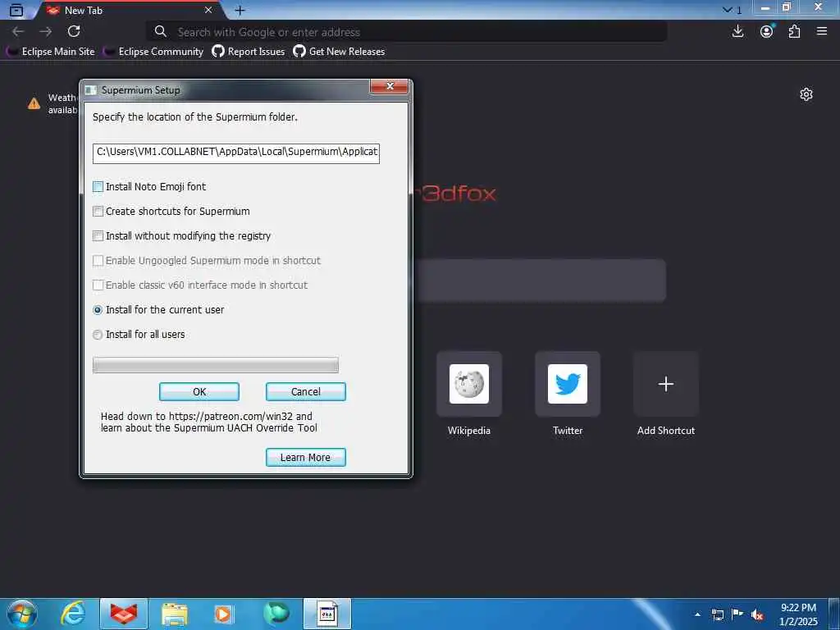Open Eclipse Community bookmark
840x630 pixels.
(x=153, y=52)
